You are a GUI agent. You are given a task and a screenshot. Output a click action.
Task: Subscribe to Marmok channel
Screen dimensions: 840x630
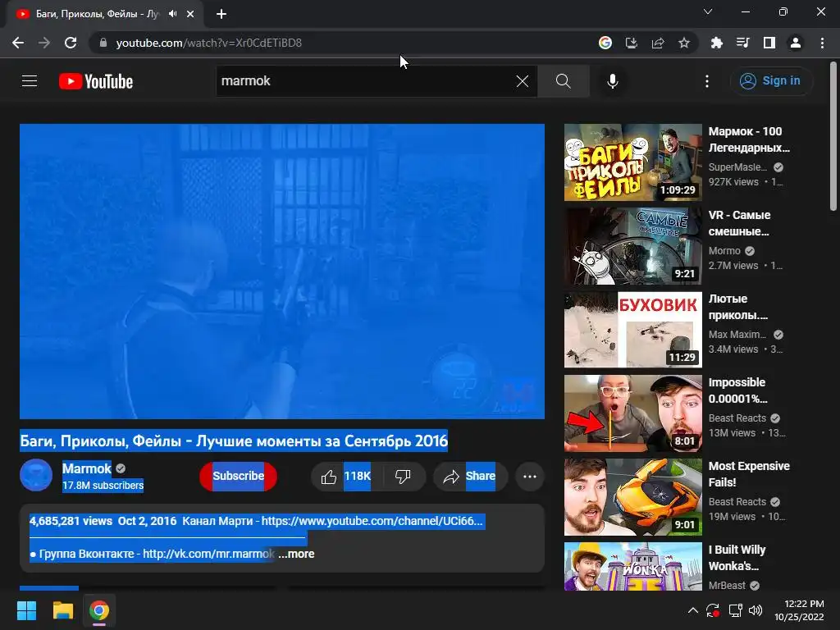click(239, 477)
